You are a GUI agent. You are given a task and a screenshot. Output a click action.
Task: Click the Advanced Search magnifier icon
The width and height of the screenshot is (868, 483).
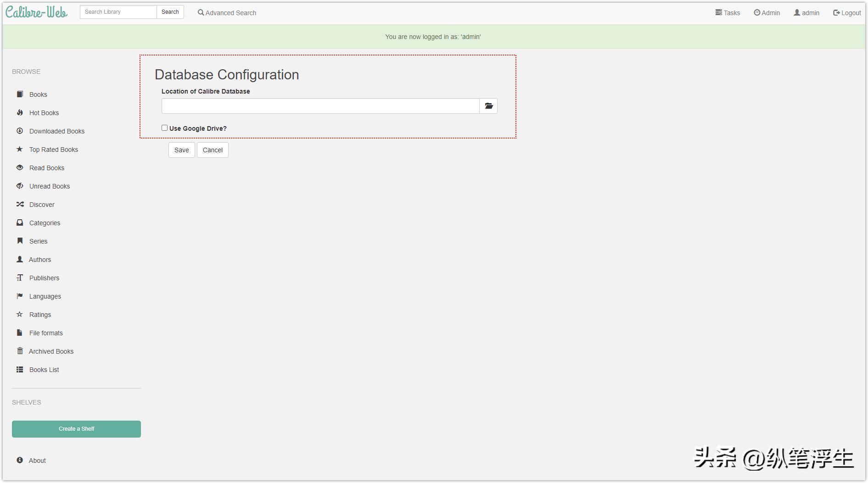(201, 12)
